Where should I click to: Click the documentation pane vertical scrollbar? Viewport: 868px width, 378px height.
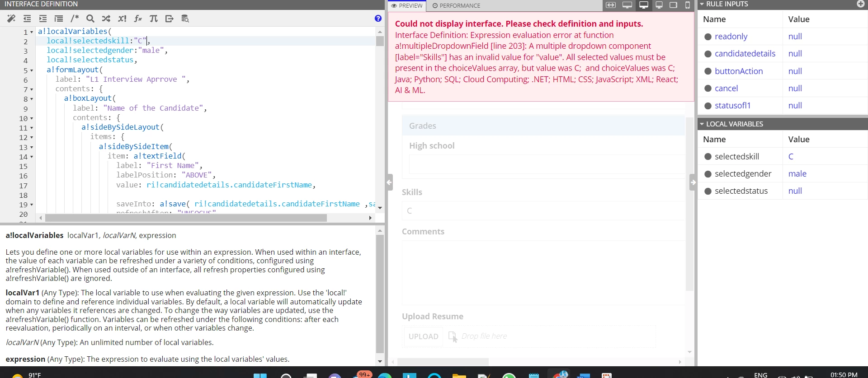coord(380,294)
